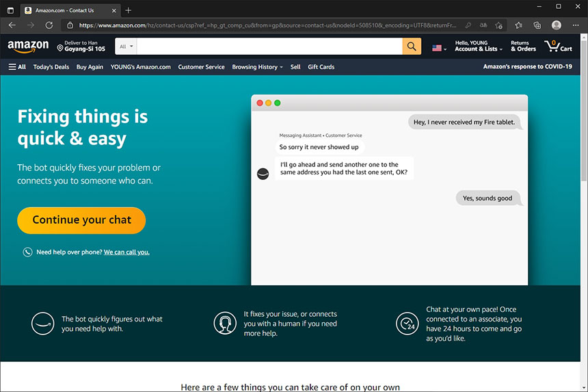Click the orange search magnifier button
Viewport: 588px width, 392px height.
[x=412, y=46]
